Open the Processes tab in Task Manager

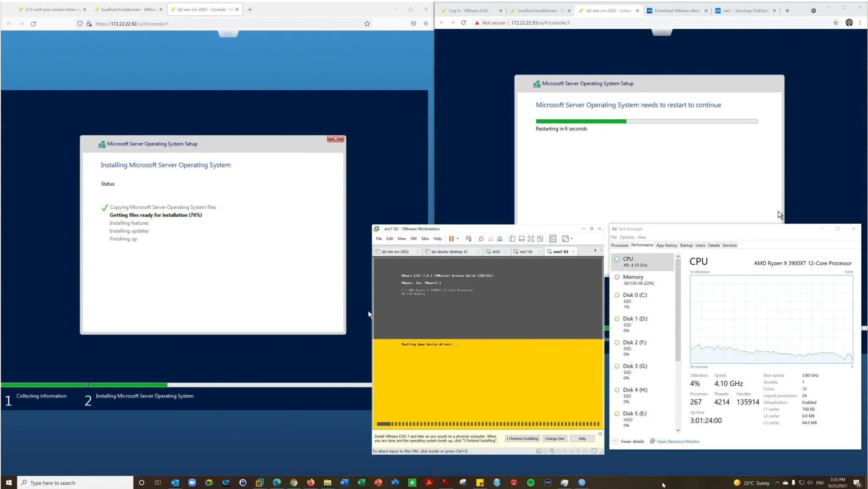620,245
